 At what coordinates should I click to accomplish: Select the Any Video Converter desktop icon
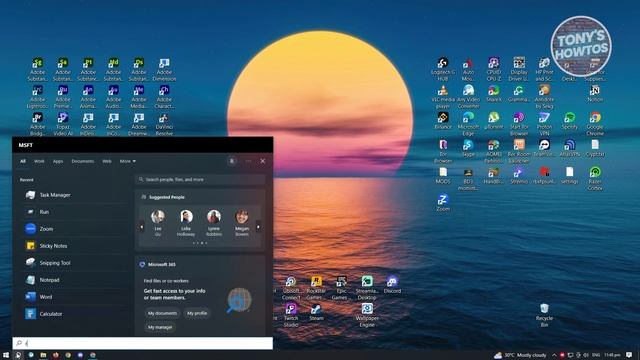tap(469, 97)
